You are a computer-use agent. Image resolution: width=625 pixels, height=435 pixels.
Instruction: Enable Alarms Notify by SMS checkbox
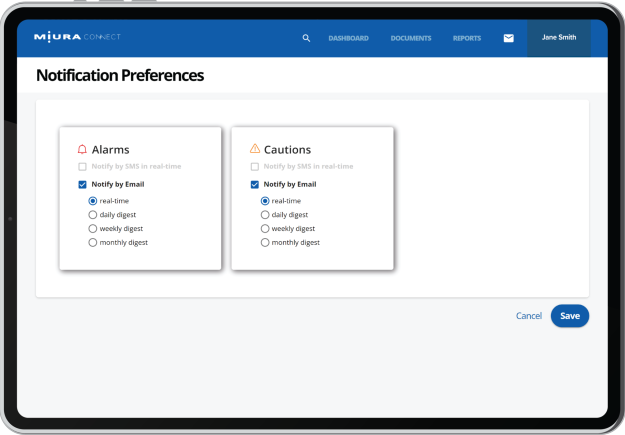point(83,167)
